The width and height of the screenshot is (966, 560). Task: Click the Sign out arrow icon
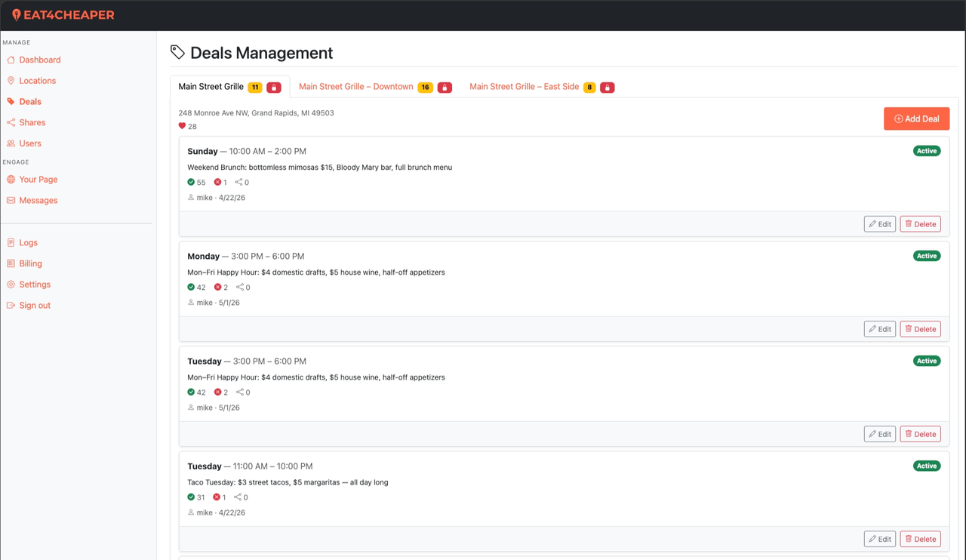click(x=11, y=306)
